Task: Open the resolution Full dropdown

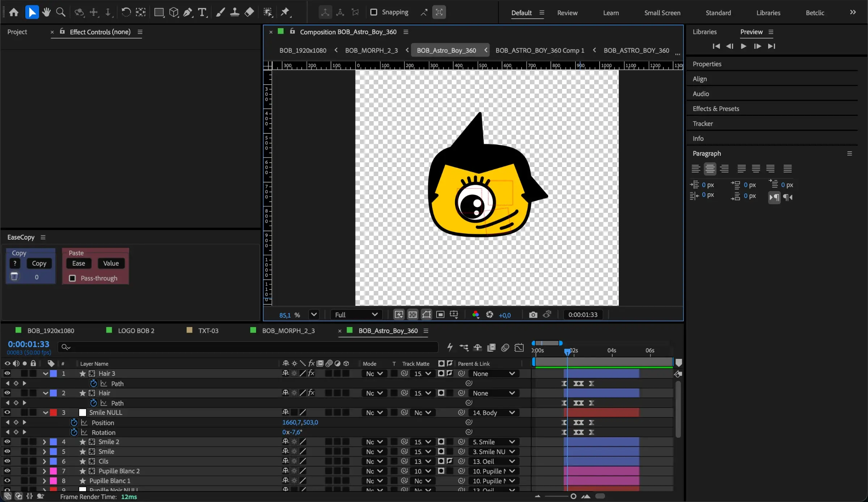Action: 356,315
